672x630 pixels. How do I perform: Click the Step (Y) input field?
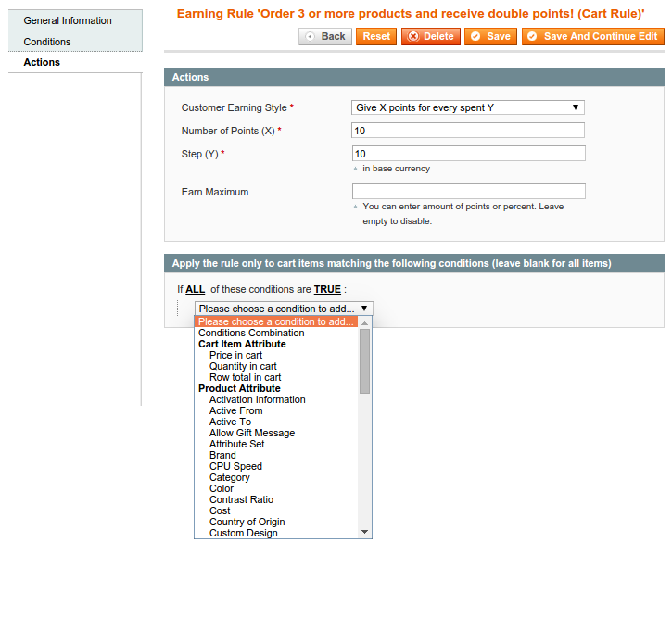click(468, 153)
